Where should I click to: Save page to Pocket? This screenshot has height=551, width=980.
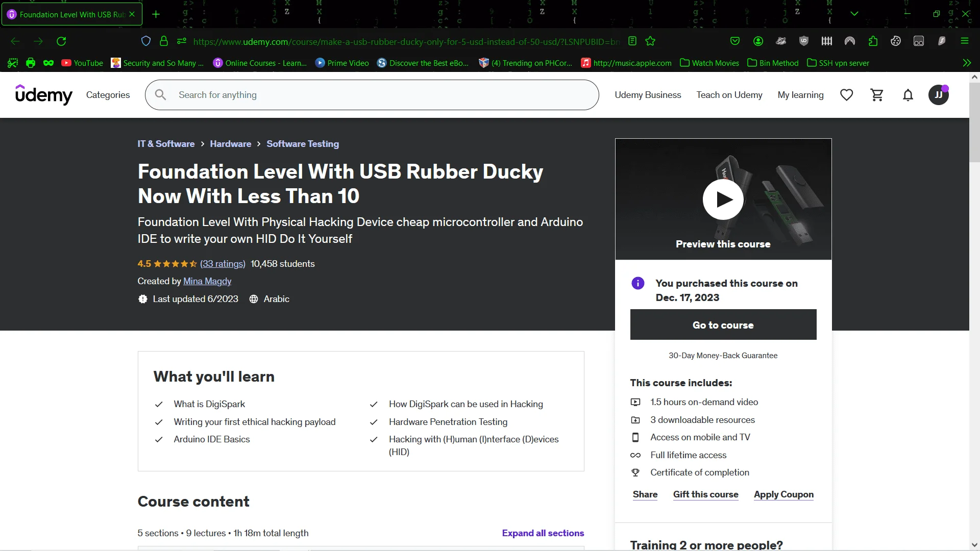click(x=735, y=41)
